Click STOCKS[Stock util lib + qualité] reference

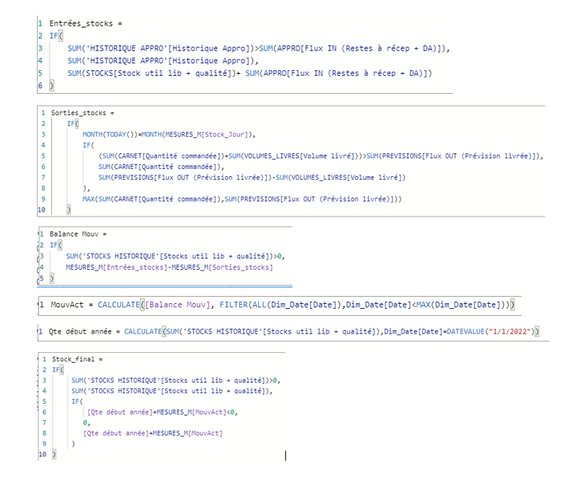160,73
